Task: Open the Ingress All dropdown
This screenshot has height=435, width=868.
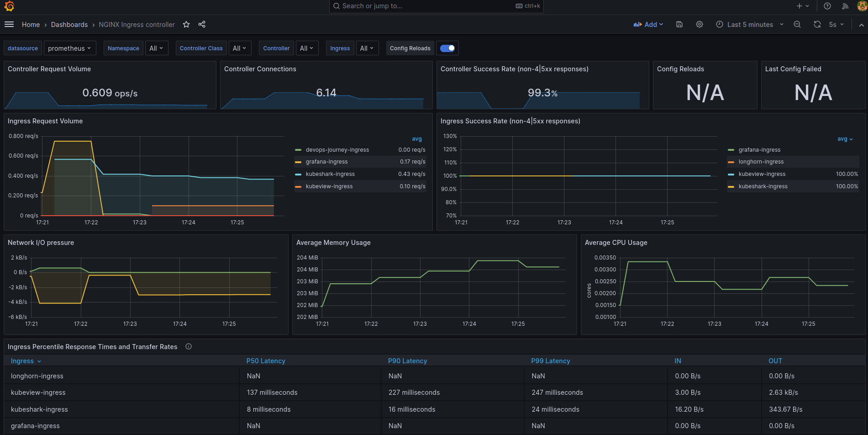Action: [367, 48]
